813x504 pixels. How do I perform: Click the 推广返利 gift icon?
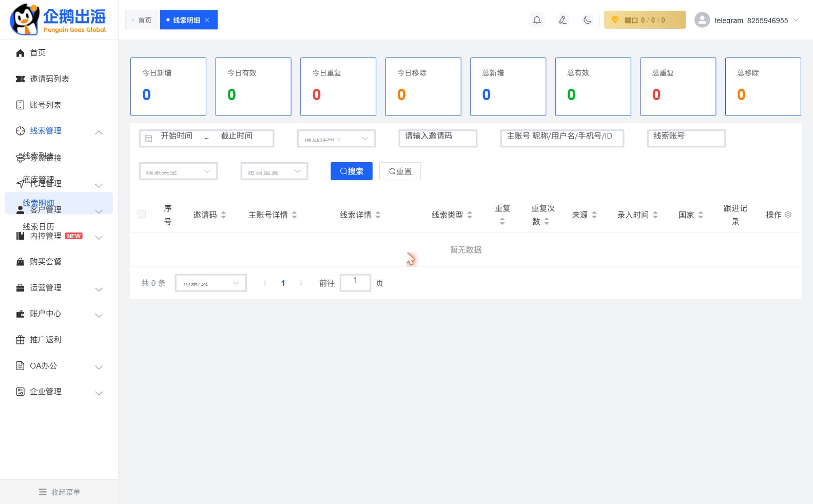(20, 340)
